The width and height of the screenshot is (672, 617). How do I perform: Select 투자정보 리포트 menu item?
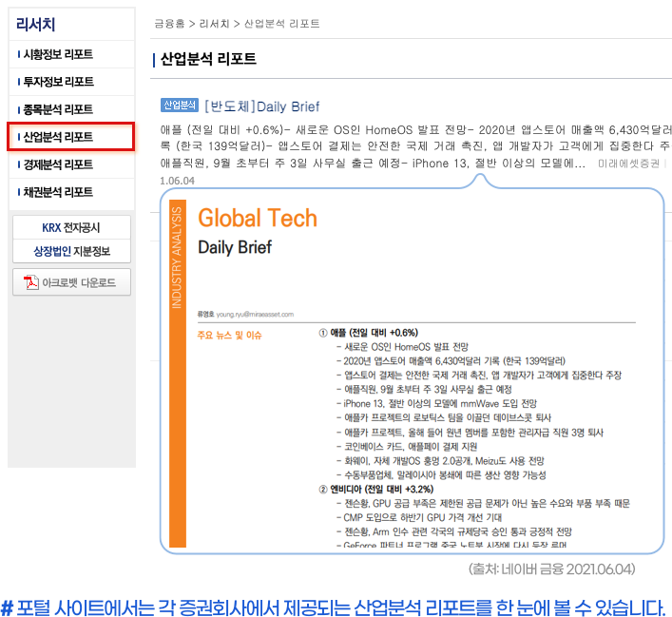click(58, 83)
